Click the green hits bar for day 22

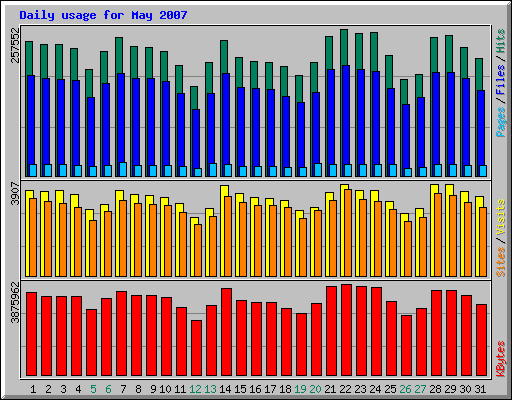pos(344,47)
